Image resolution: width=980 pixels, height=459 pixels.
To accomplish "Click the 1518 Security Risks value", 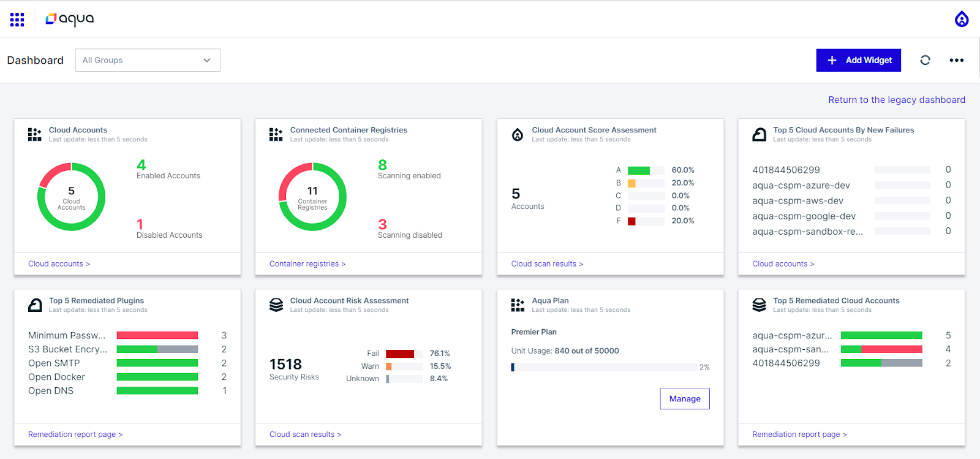I will click(x=285, y=365).
